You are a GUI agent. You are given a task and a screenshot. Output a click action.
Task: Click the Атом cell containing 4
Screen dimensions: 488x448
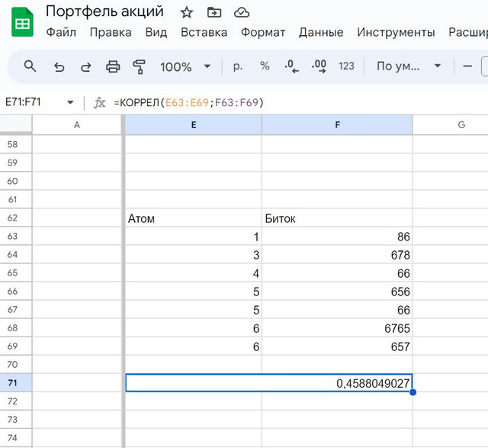[x=193, y=273]
